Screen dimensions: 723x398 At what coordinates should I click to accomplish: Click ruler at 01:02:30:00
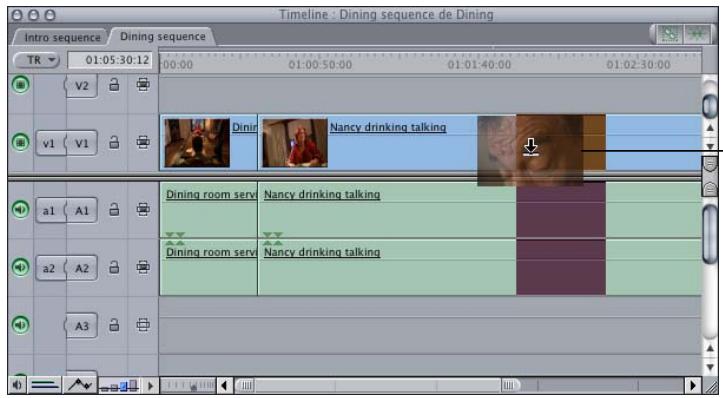tap(638, 65)
